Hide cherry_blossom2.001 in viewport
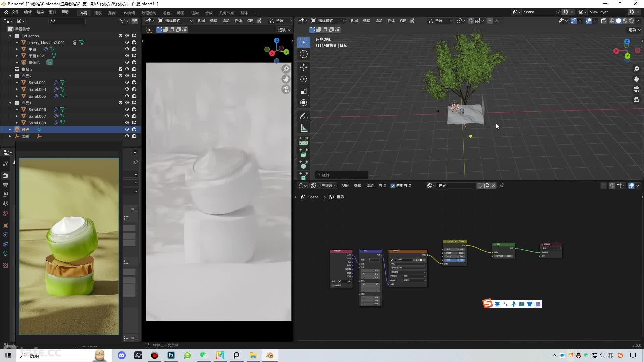The width and height of the screenshot is (644, 362). pyautogui.click(x=127, y=42)
